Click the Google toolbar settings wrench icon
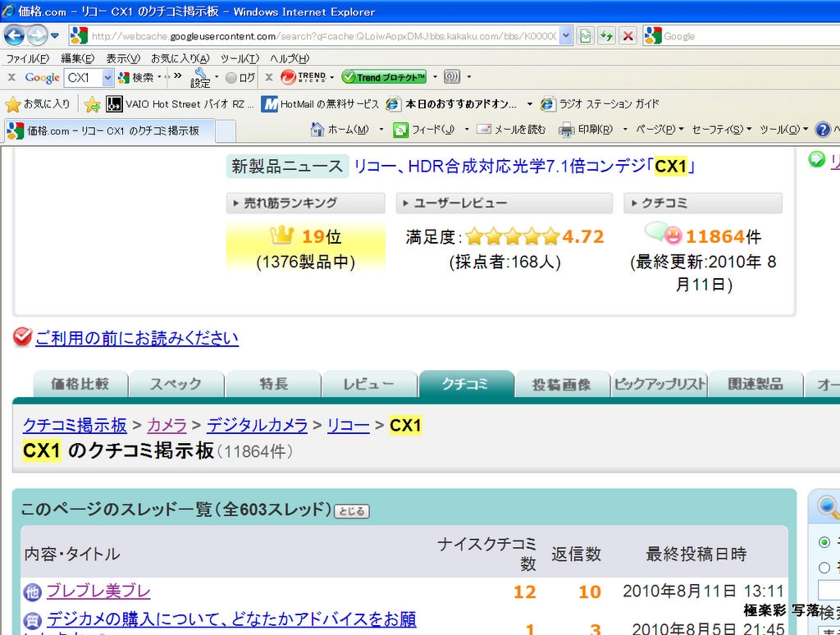 [x=200, y=77]
